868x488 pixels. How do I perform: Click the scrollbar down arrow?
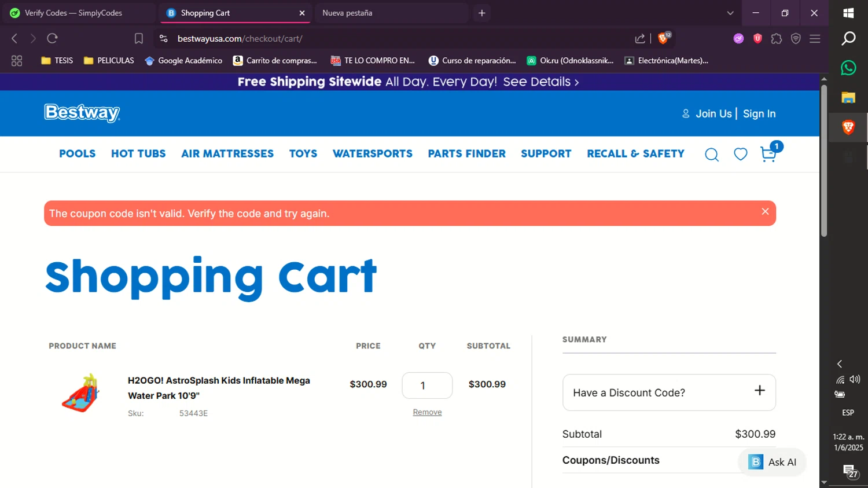[x=824, y=483]
